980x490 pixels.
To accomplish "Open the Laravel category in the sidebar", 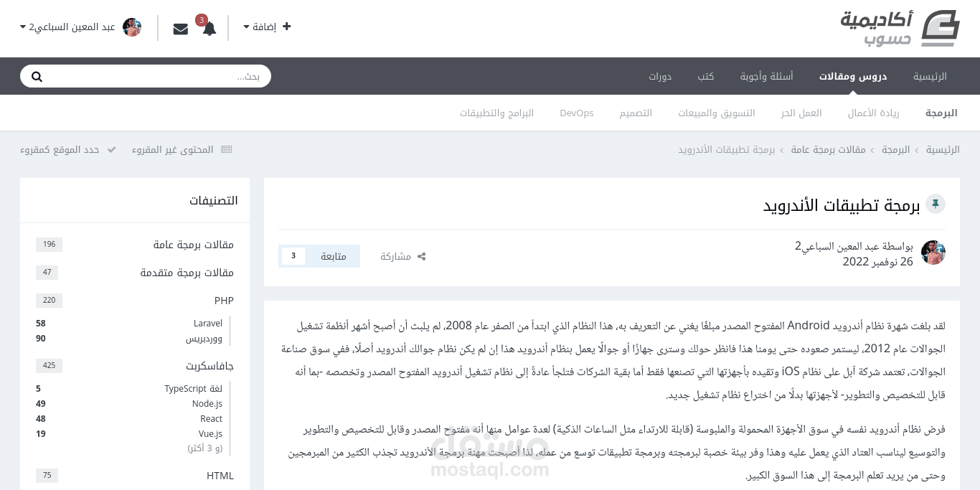I will coord(207,323).
